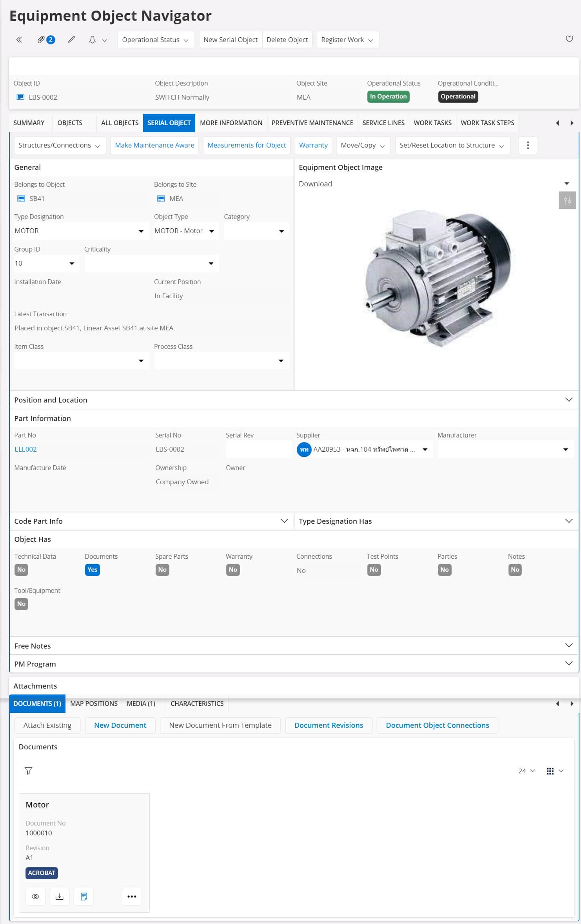View the Motor document with eye icon
This screenshot has height=924, width=581.
(35, 897)
